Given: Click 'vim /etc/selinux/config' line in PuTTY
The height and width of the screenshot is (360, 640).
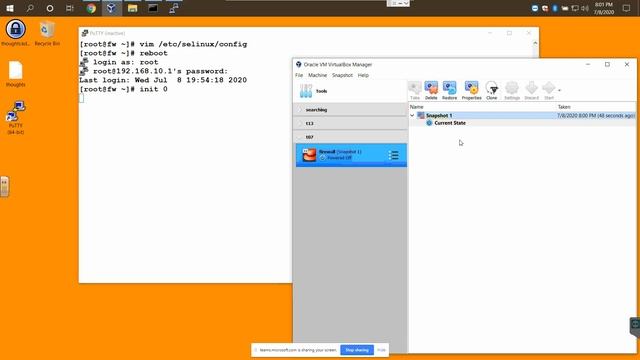Looking at the screenshot, I should pos(163,44).
